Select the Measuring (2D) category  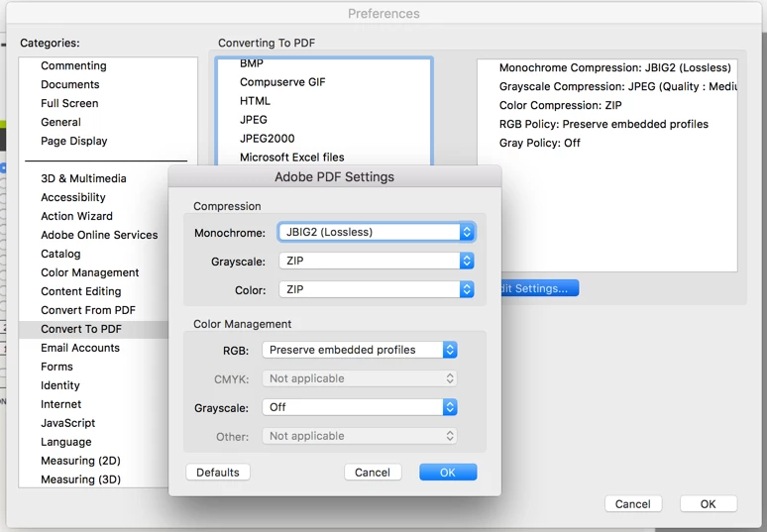80,461
